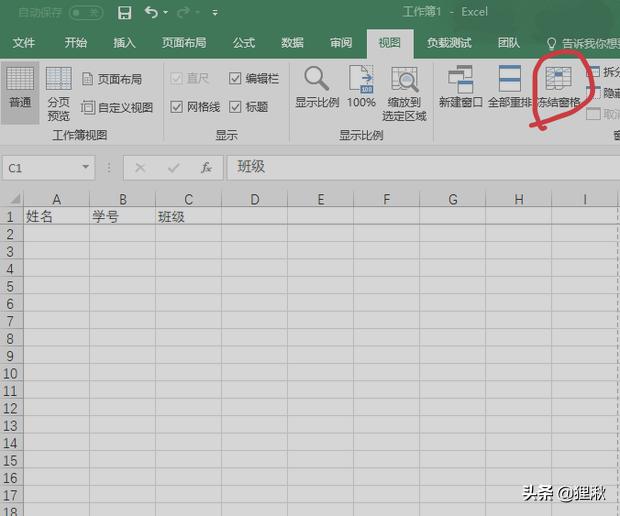Uncheck the 标题 headings checkbox

235,107
